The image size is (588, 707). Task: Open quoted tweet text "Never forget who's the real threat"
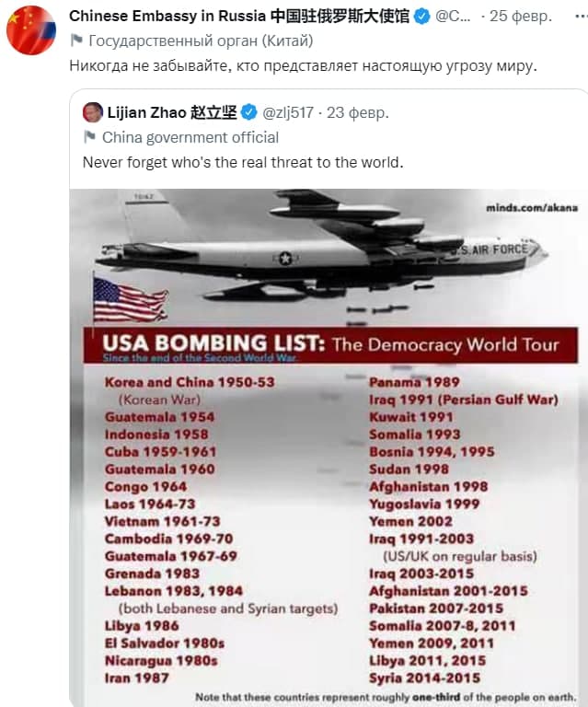pyautogui.click(x=243, y=162)
